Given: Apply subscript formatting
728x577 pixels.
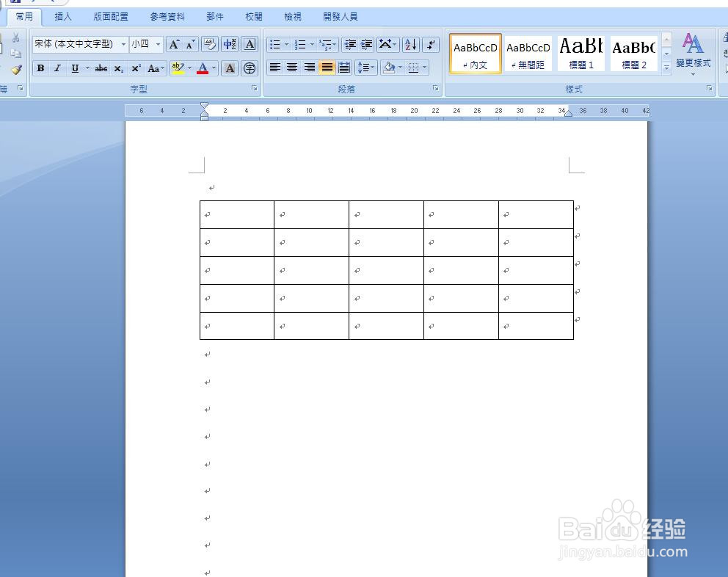Looking at the screenshot, I should pyautogui.click(x=119, y=69).
